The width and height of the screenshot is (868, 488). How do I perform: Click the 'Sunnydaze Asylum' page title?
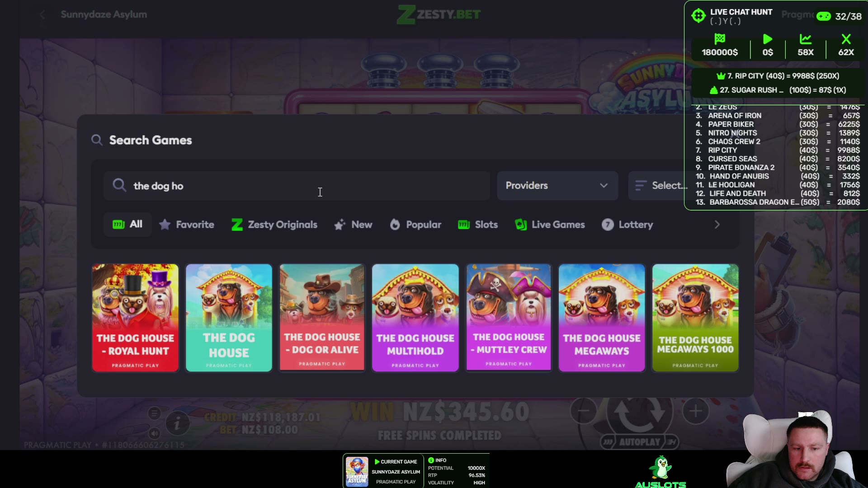104,14
